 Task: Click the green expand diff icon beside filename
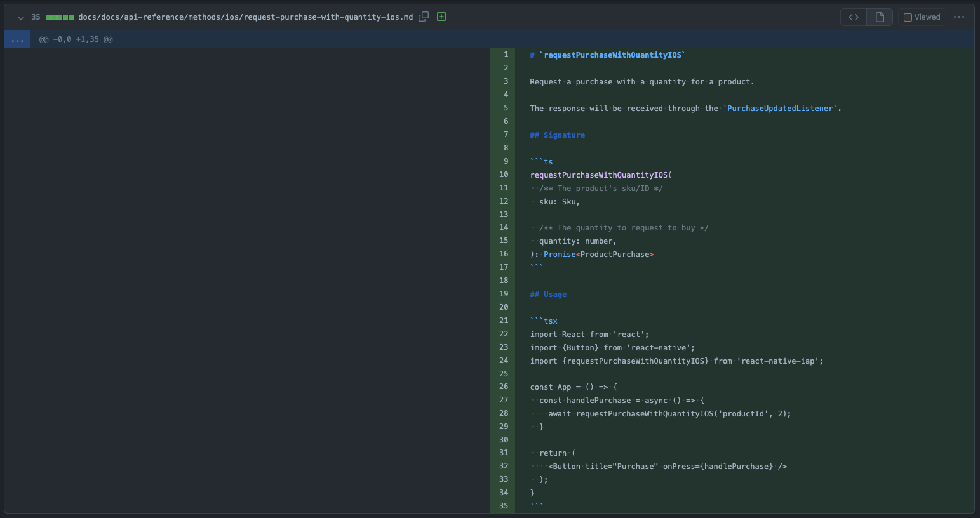441,17
